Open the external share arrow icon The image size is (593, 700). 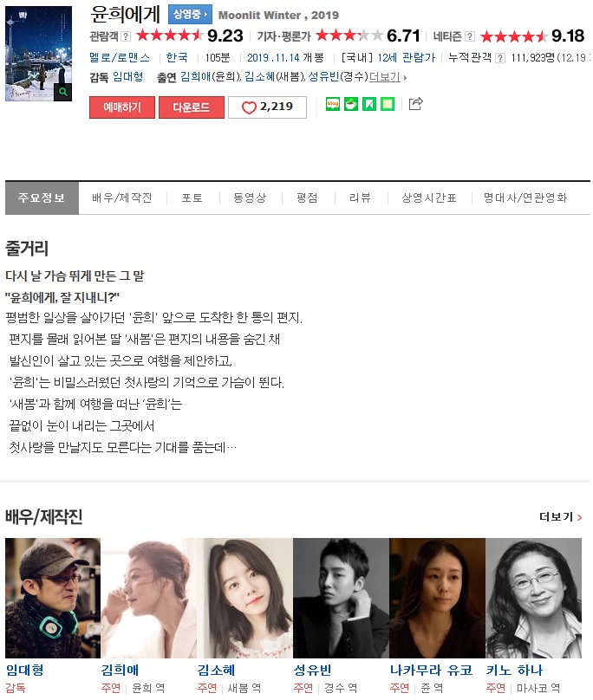415,104
